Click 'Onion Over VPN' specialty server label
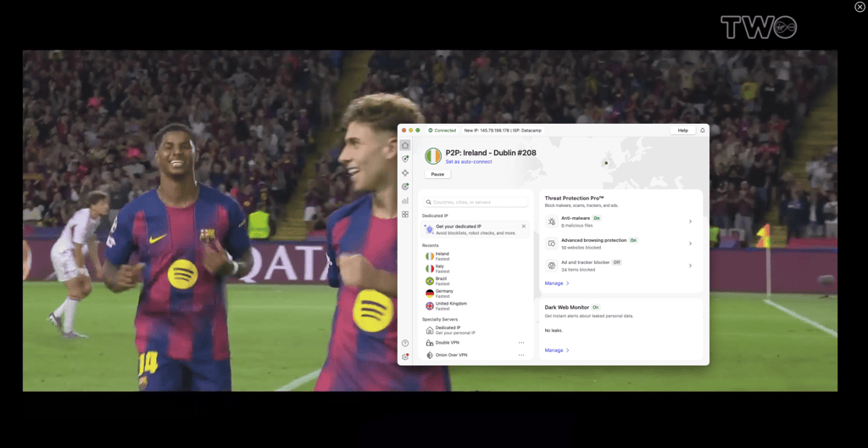Viewport: 868px width, 448px height. point(451,355)
